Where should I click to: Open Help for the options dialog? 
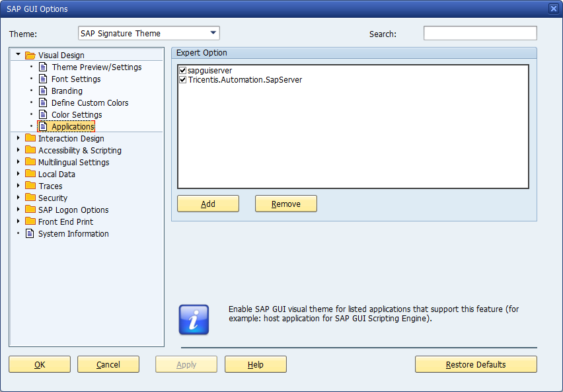(255, 364)
